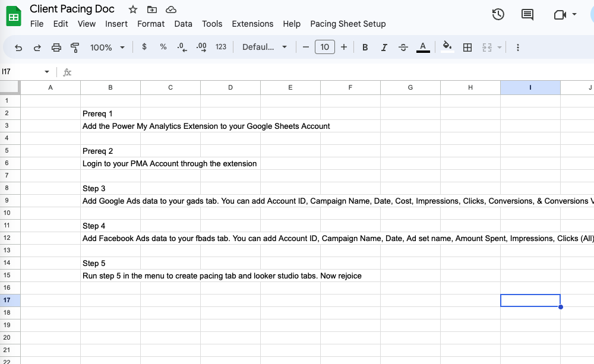This screenshot has width=594, height=364.
Task: Open the Data menu
Action: point(184,24)
